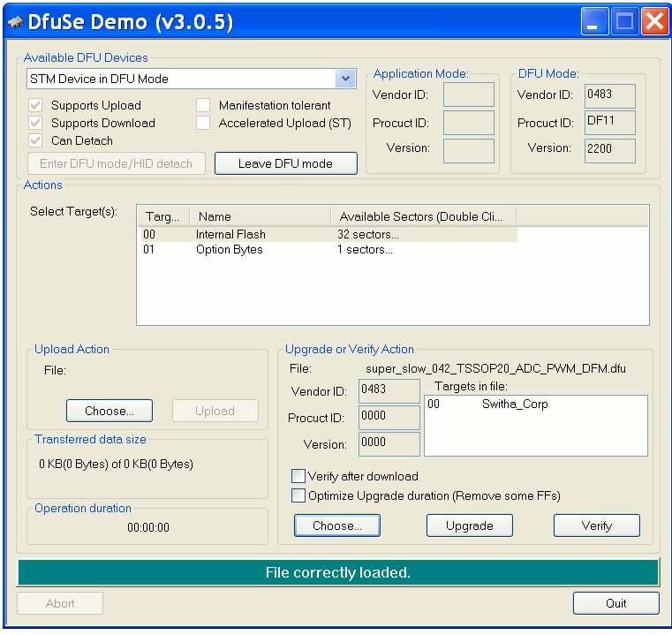Click DFU Mode Vendor ID field 0483

(610, 95)
